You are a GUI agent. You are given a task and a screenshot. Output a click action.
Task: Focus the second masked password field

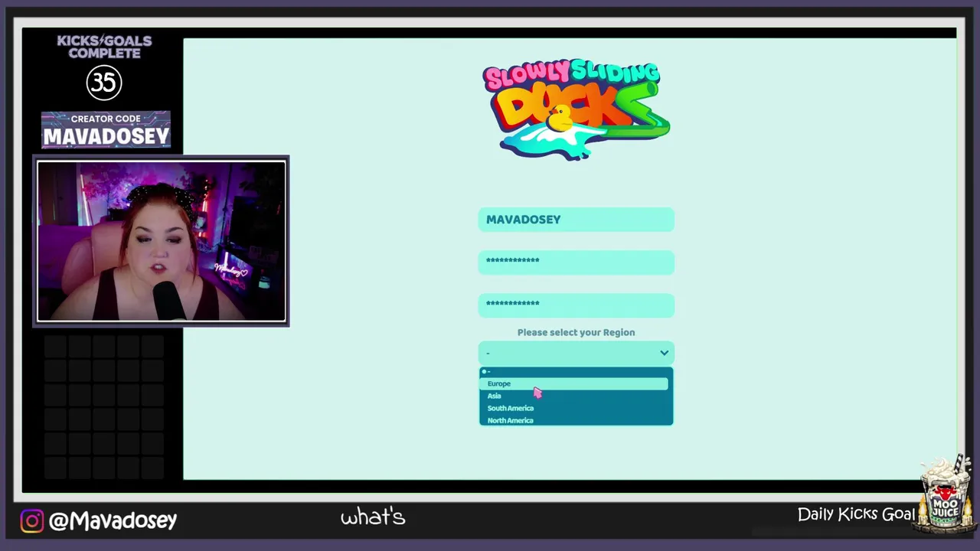[576, 304]
